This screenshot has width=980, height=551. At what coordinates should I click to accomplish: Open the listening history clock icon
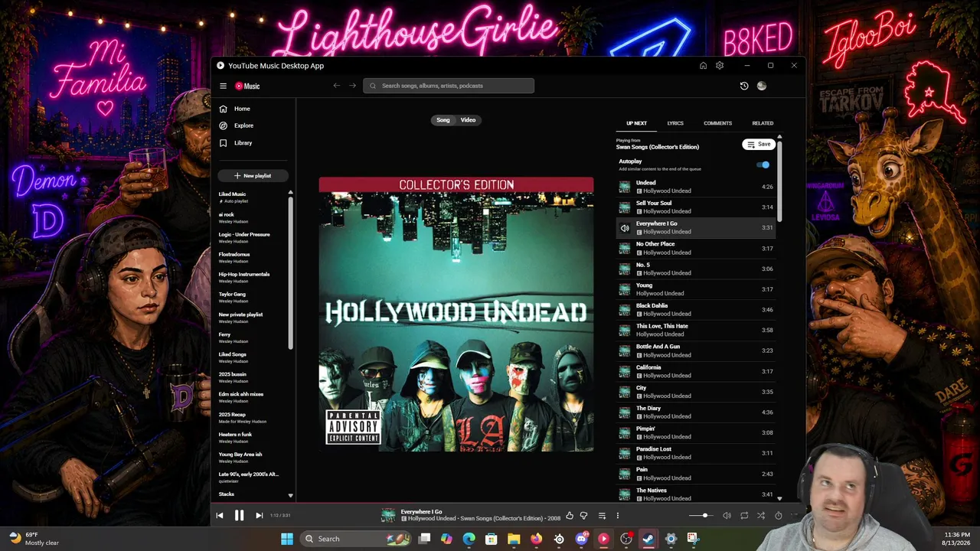click(x=743, y=86)
